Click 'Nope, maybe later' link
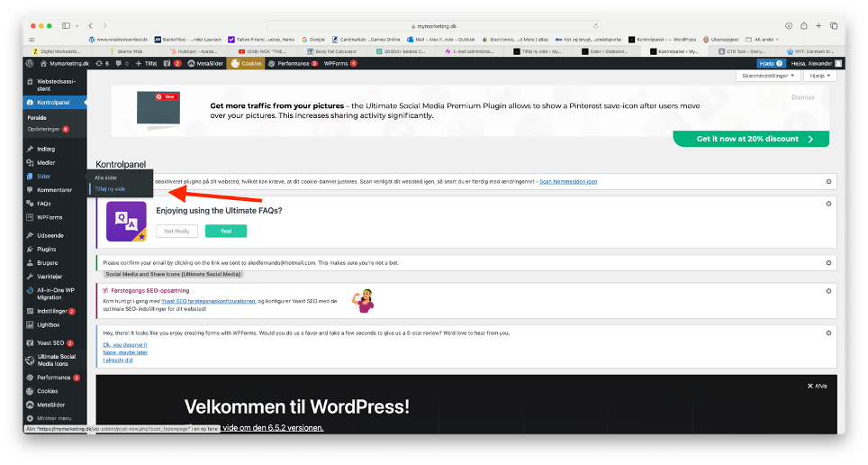 [125, 352]
